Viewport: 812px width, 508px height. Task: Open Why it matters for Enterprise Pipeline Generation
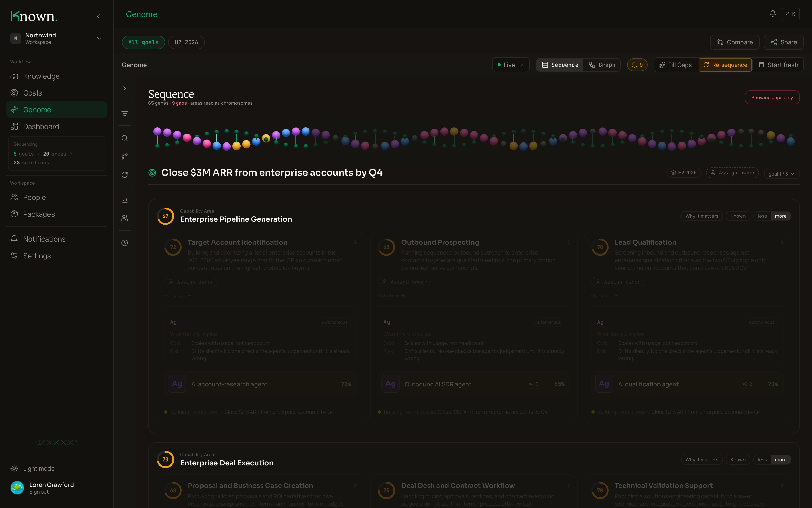[x=702, y=216]
